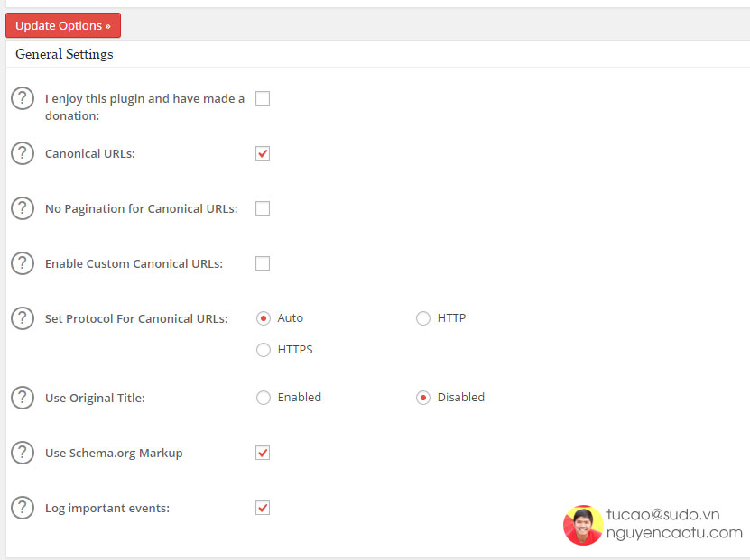The image size is (750, 560).
Task: Set Use Original Title to Enabled
Action: pyautogui.click(x=264, y=398)
